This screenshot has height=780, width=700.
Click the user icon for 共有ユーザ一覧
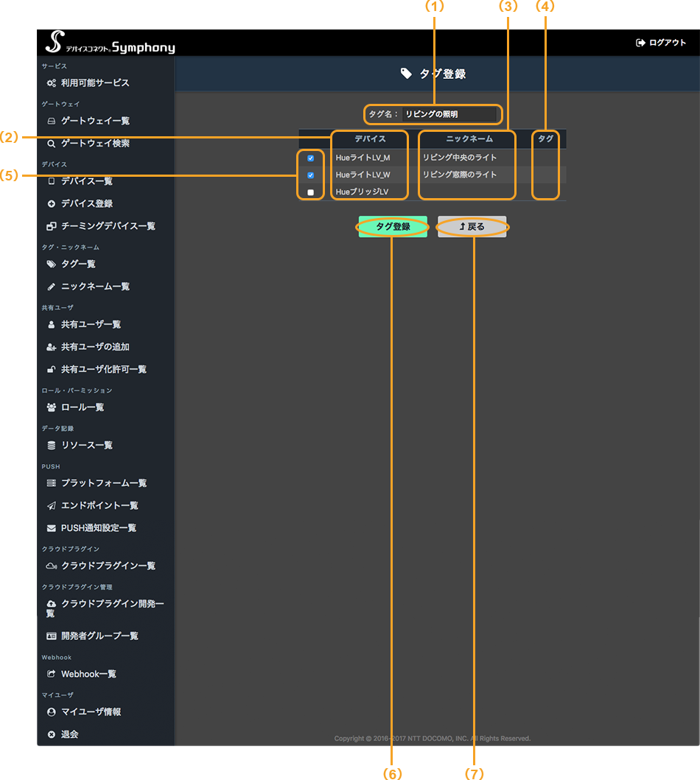[52, 325]
